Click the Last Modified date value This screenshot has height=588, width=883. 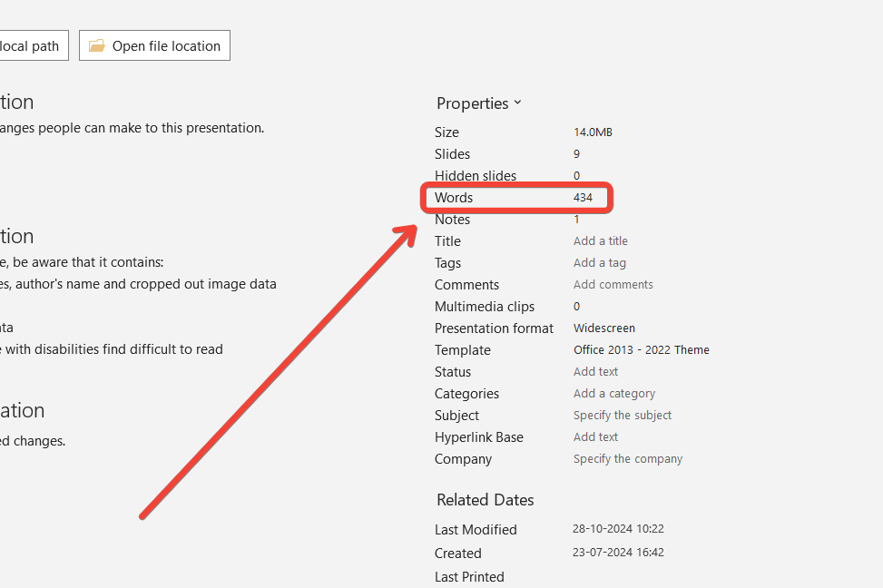618,529
